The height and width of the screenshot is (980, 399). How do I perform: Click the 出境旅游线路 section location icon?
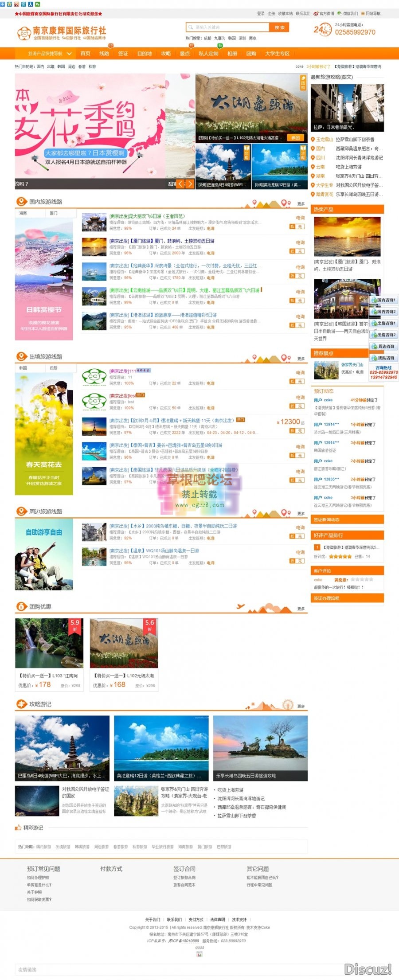[x=21, y=356]
